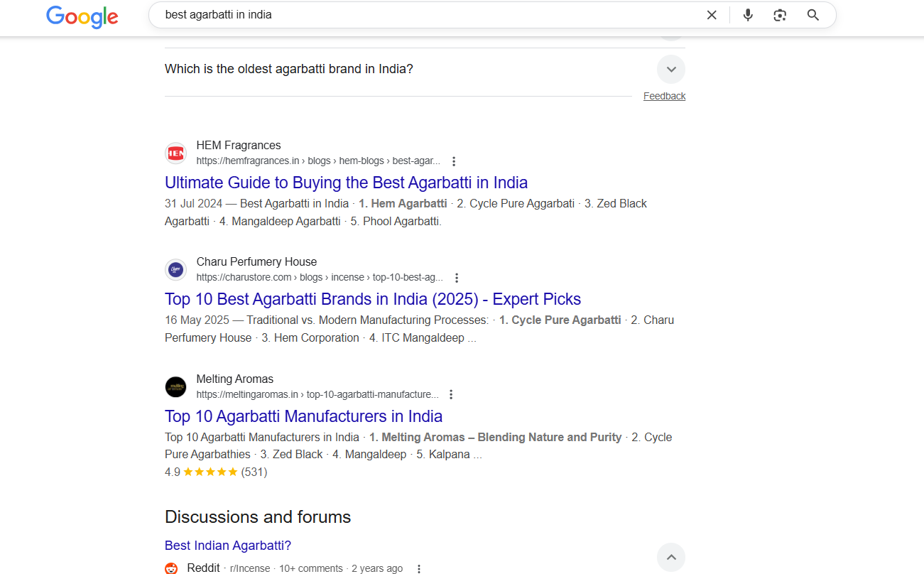Image resolution: width=924 pixels, height=574 pixels.
Task: Expand the oldest agarbatti brand question
Action: click(x=671, y=70)
